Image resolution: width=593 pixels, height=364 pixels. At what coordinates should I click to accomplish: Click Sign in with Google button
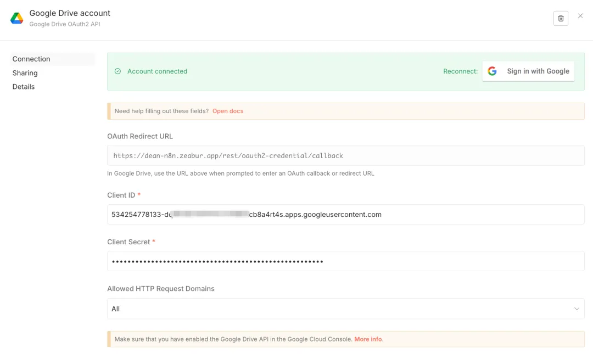[x=528, y=71]
